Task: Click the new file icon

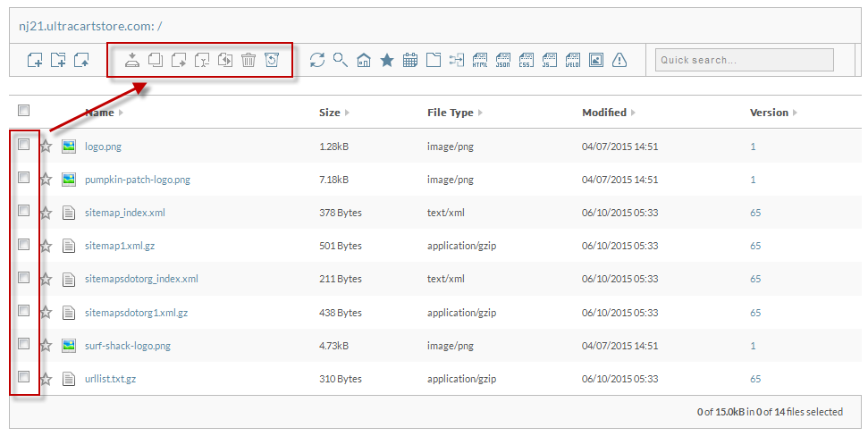Action: tap(35, 60)
